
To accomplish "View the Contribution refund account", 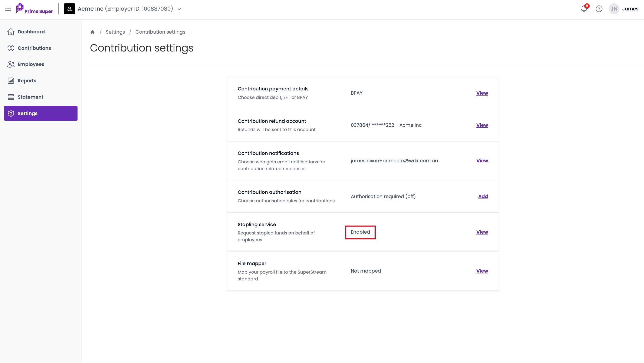I will pos(482,125).
